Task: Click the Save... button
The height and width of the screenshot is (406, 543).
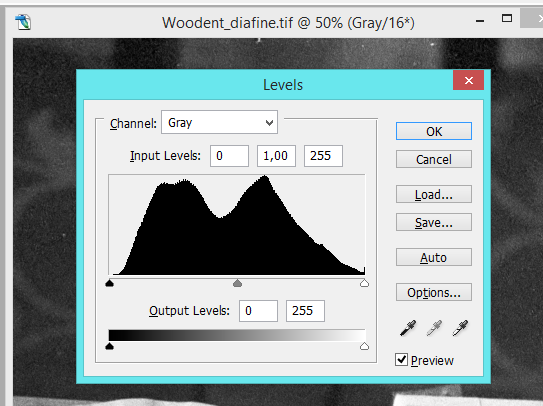Action: click(434, 222)
